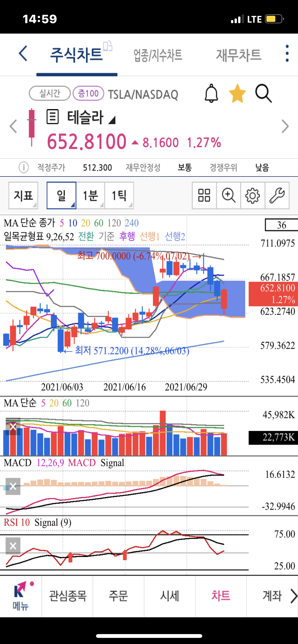Tap the MA 5 color legend

tap(62, 223)
